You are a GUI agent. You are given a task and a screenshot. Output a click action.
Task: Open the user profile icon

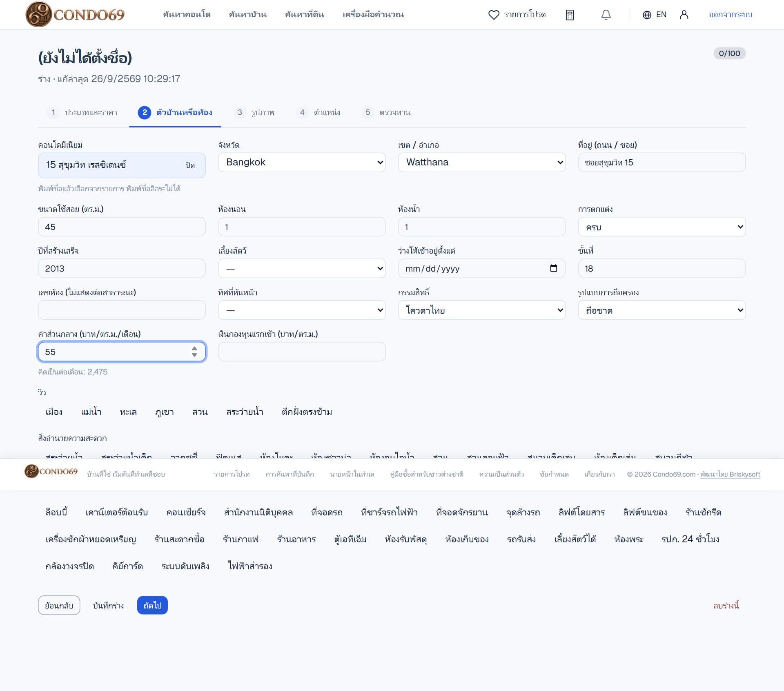click(x=684, y=15)
